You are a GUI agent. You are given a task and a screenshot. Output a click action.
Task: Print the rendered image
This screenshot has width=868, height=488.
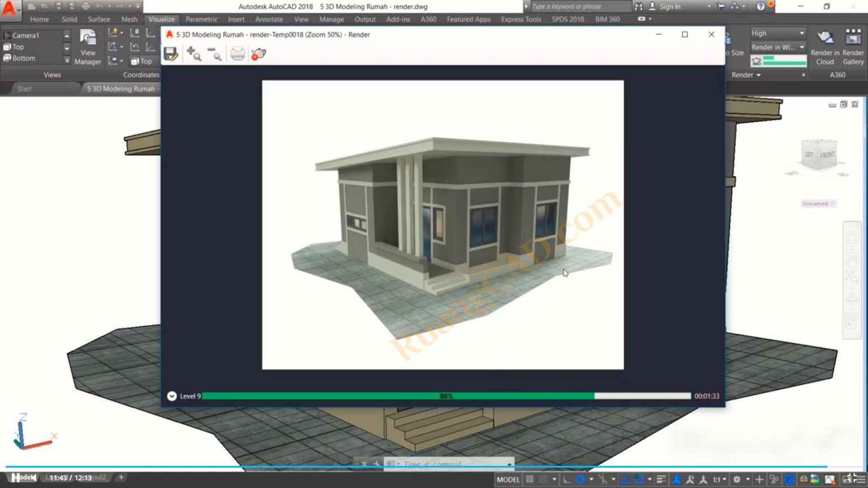238,54
